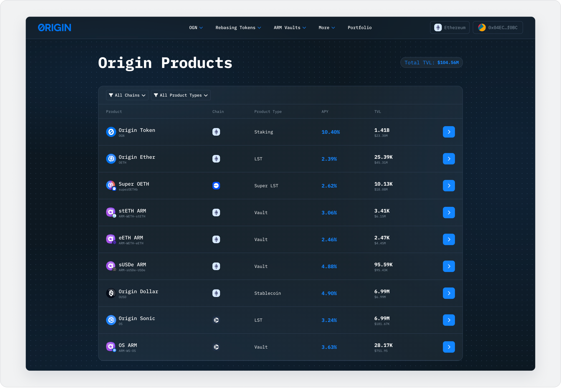Click Ethereum chain icon in Origin Token row
The width and height of the screenshot is (561, 392).
(x=216, y=132)
